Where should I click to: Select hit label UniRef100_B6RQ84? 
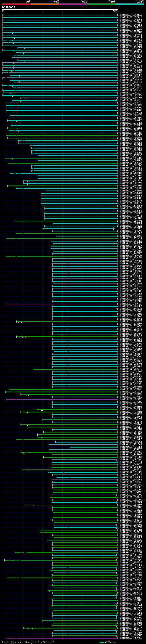click(x=131, y=70)
